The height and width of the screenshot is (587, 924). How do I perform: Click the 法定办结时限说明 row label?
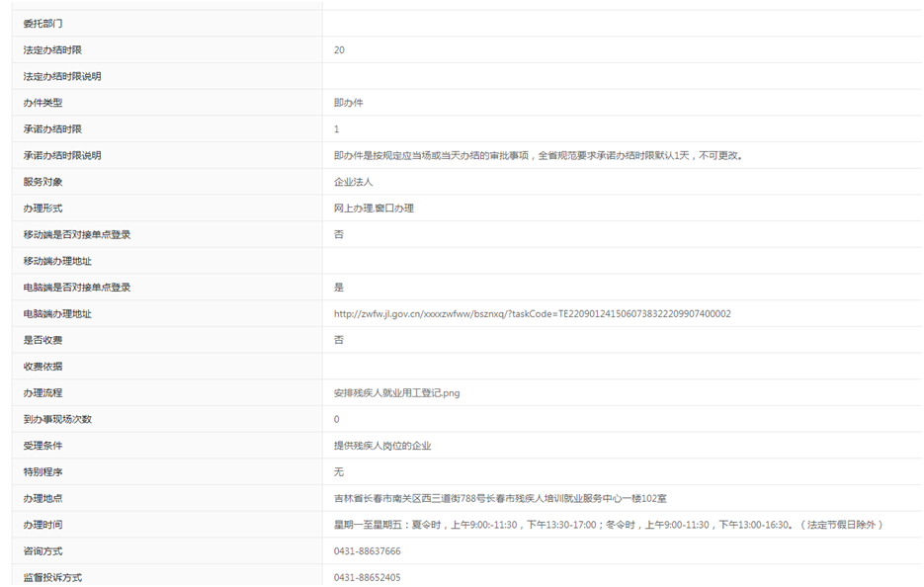coord(62,77)
